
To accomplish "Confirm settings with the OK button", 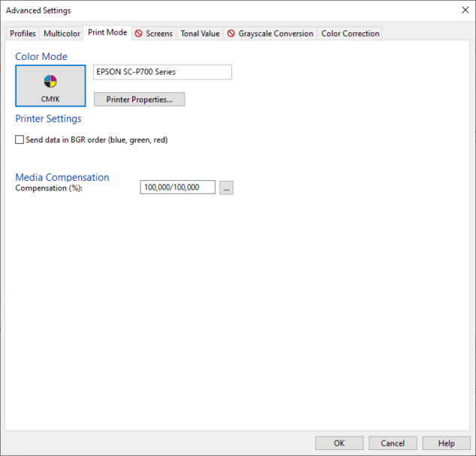I will (339, 442).
